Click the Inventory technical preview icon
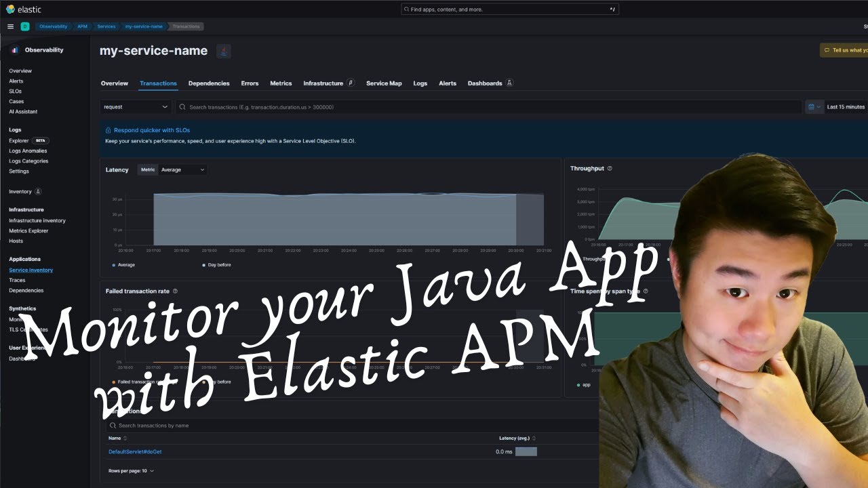Image resolution: width=868 pixels, height=488 pixels. pyautogui.click(x=38, y=192)
